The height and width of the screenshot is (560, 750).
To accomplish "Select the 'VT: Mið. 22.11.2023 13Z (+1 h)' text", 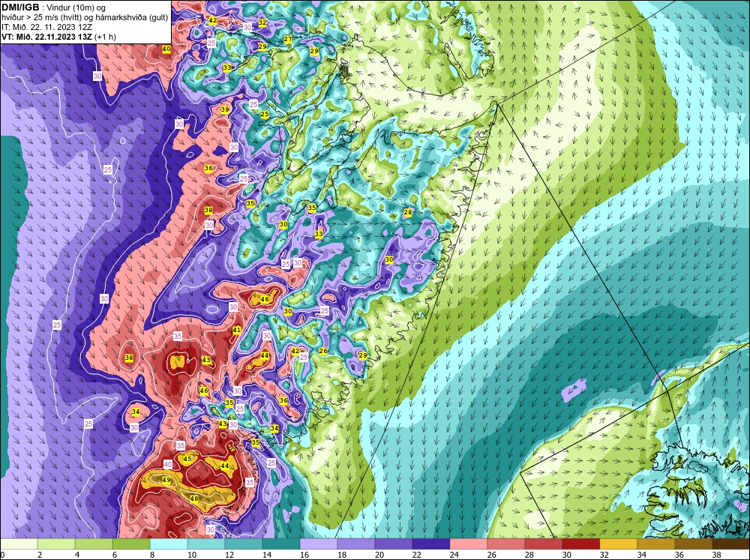I will [58, 37].
